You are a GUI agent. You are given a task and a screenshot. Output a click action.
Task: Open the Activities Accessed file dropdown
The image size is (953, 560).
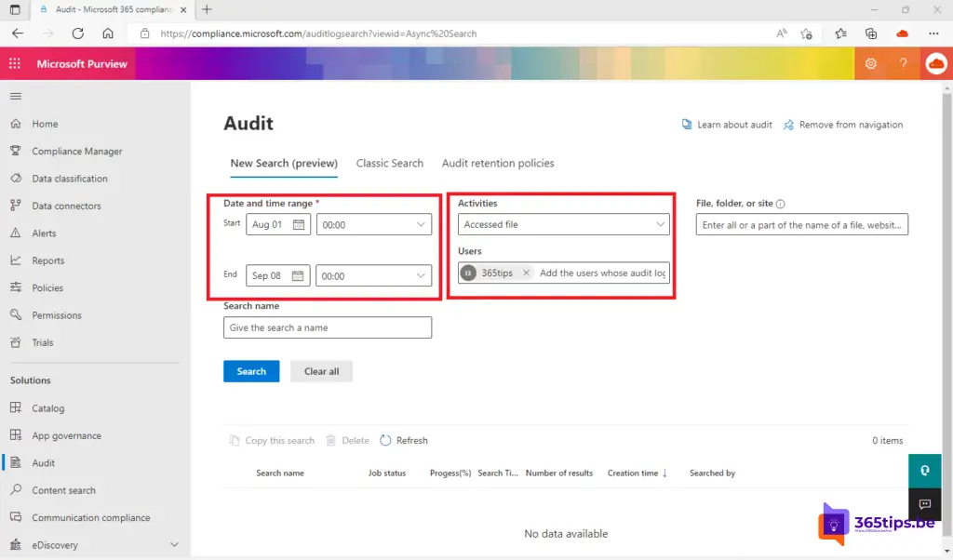[x=563, y=225]
